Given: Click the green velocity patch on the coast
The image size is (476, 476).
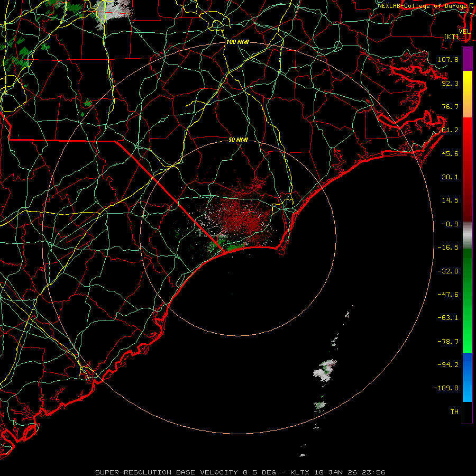Looking at the screenshot, I should [234, 246].
